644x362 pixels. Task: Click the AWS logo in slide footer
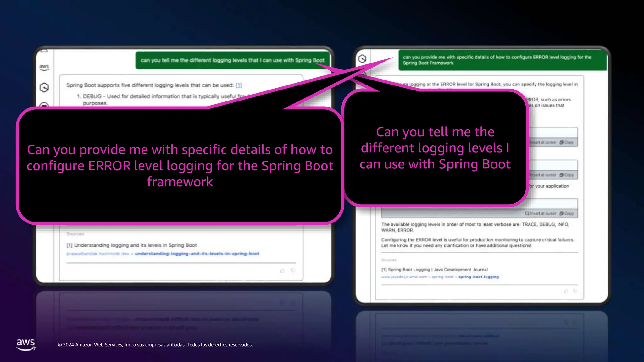(x=26, y=345)
